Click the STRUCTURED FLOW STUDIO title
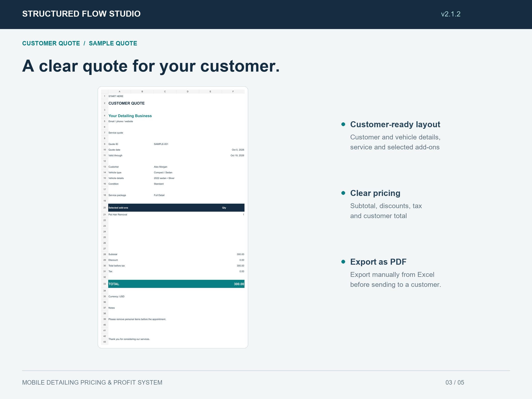The width and height of the screenshot is (532, 399). (x=81, y=14)
